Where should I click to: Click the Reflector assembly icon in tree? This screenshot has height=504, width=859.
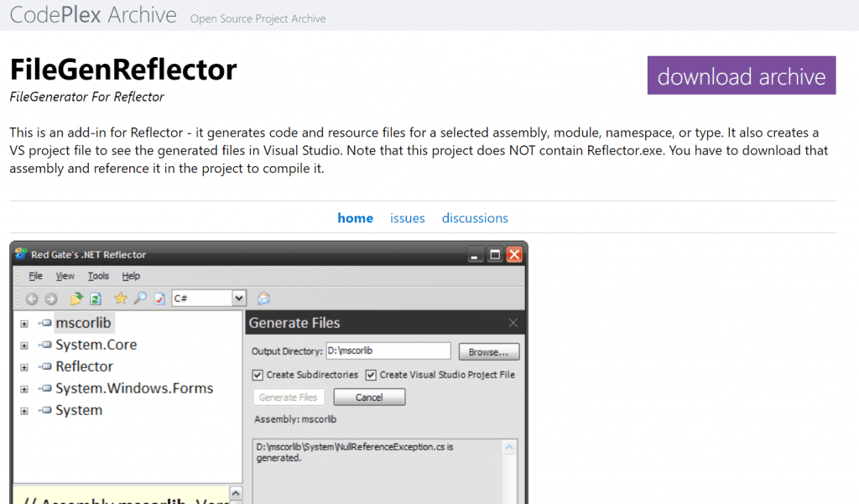tap(45, 366)
